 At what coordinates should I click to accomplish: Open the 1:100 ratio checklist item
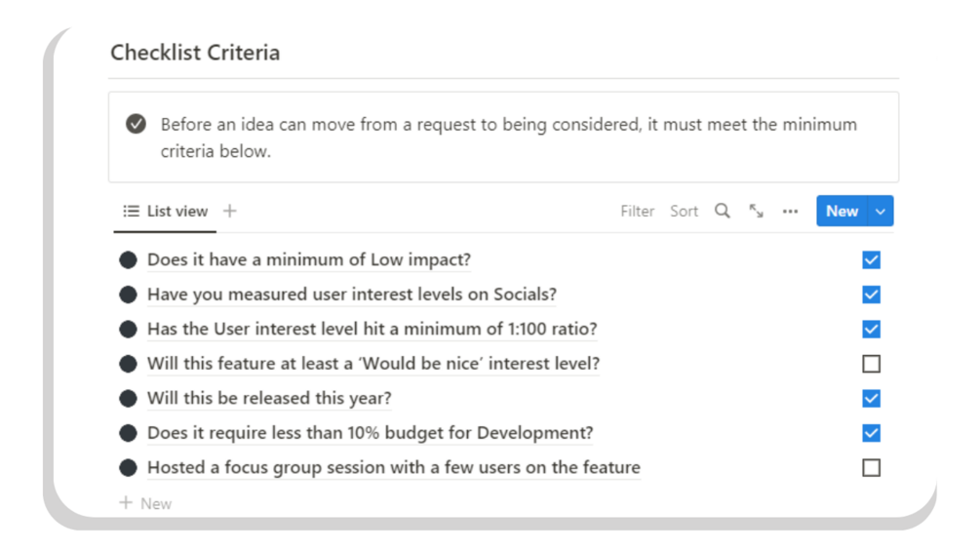click(372, 330)
